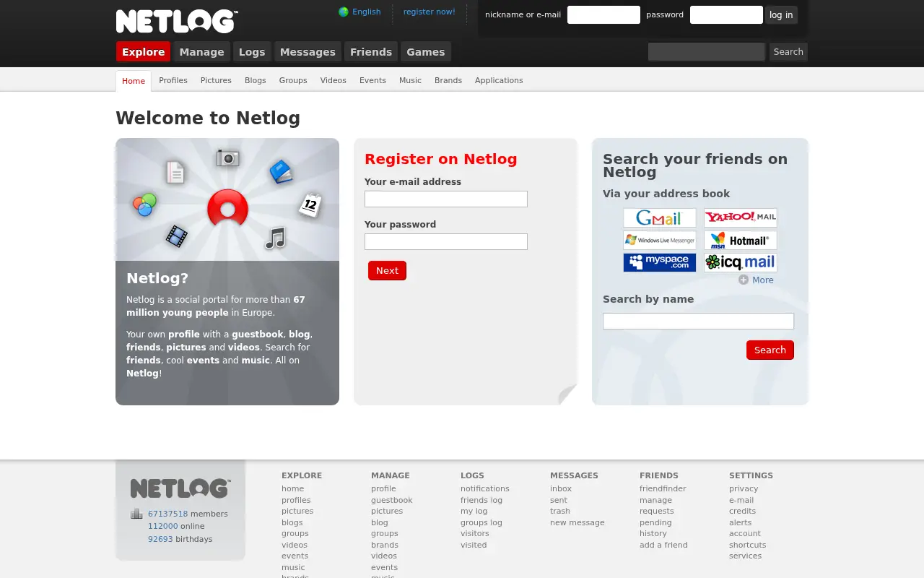
Task: Open the footer privacy link
Action: (x=744, y=488)
